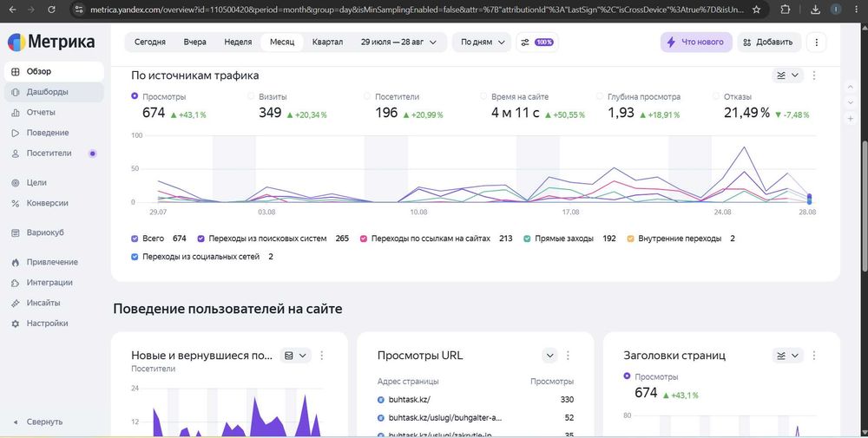Open the По дням grouping dropdown
This screenshot has height=438, width=868.
pyautogui.click(x=482, y=42)
